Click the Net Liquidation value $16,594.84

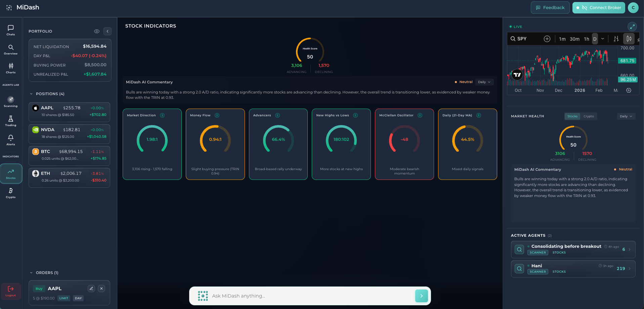coord(95,46)
